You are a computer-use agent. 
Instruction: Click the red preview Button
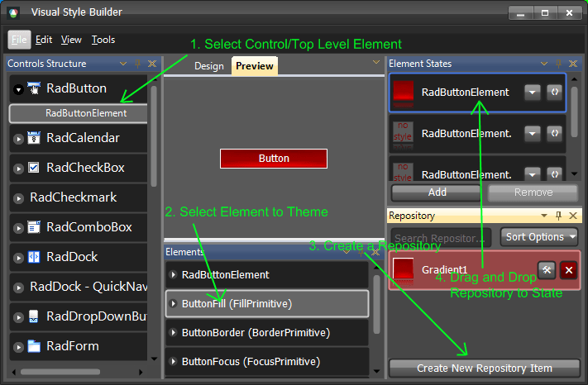coord(274,159)
